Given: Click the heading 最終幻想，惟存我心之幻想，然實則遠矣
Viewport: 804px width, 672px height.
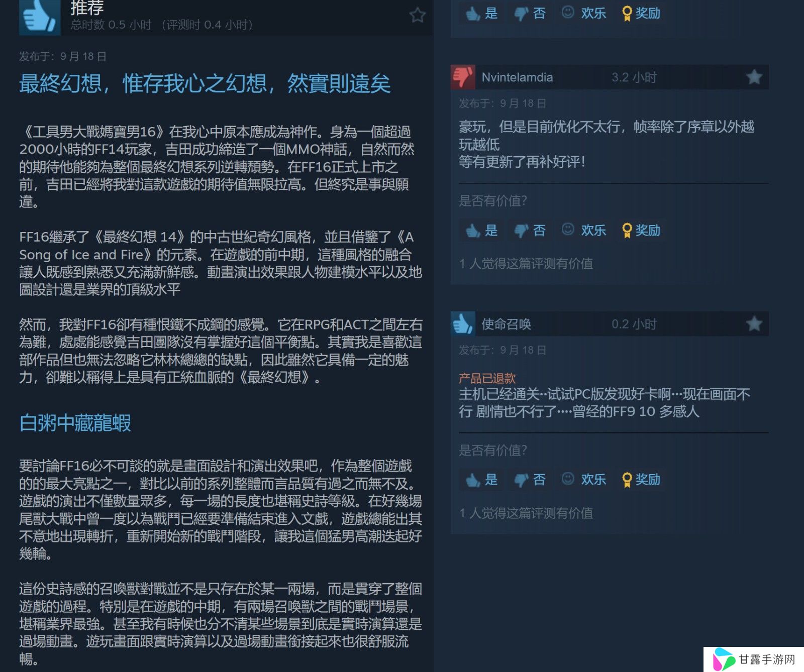Looking at the screenshot, I should (x=205, y=83).
